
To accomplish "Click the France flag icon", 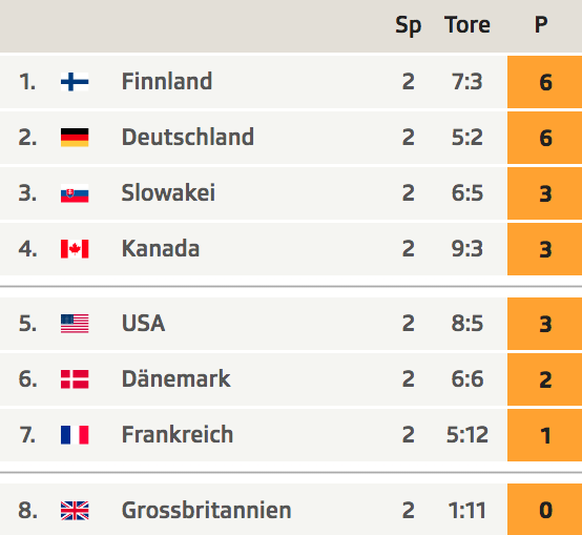I will point(75,435).
